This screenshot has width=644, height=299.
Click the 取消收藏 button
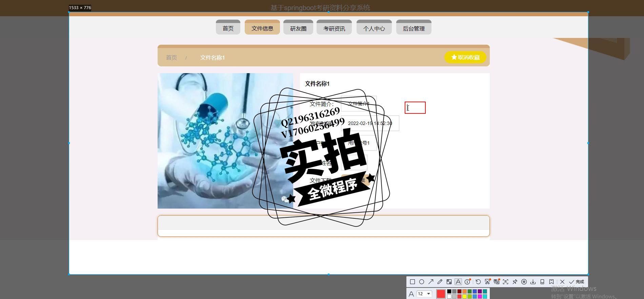click(x=465, y=57)
